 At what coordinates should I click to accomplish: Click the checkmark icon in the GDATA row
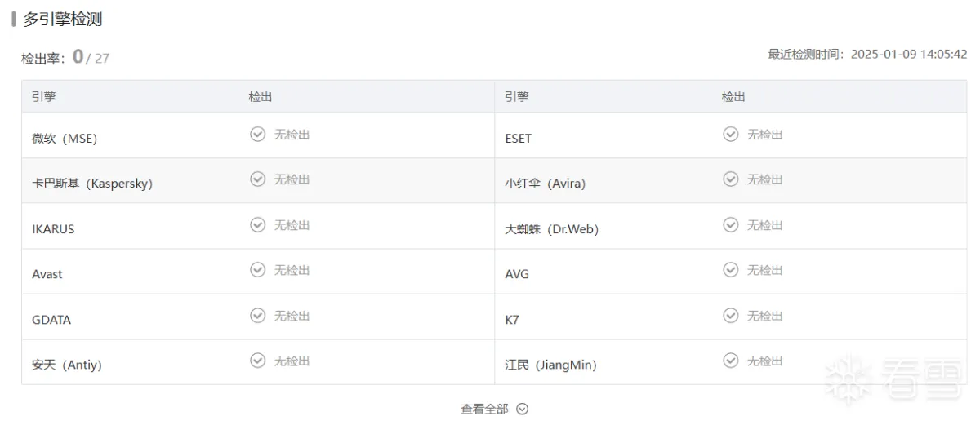257,316
